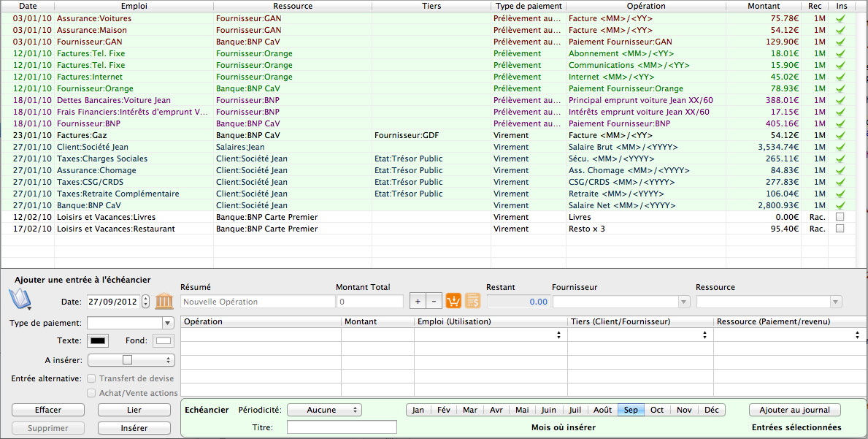Select the Juin month segment
The width and height of the screenshot is (868, 439).
[x=548, y=410]
